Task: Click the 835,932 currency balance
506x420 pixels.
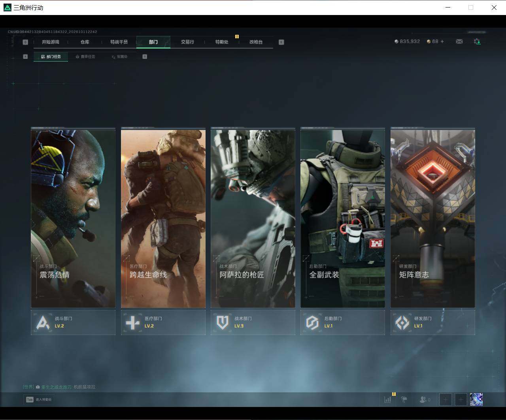Action: tap(407, 41)
